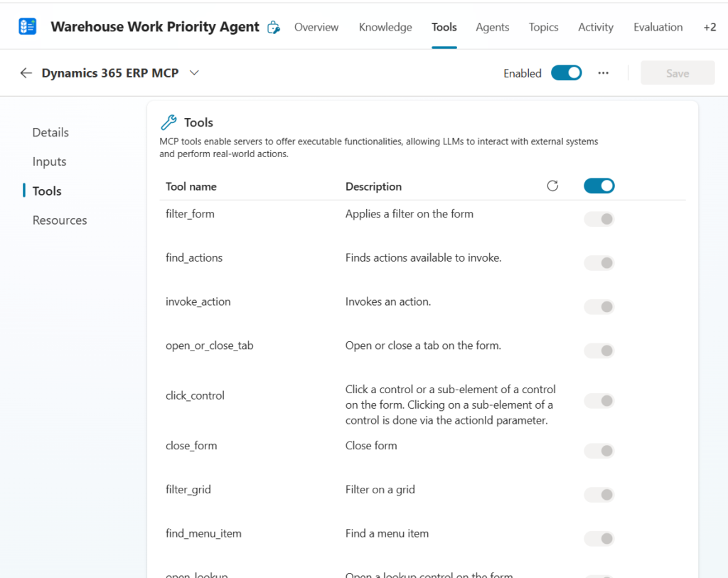
Task: Switch on the click_control tool toggle
Action: click(599, 401)
